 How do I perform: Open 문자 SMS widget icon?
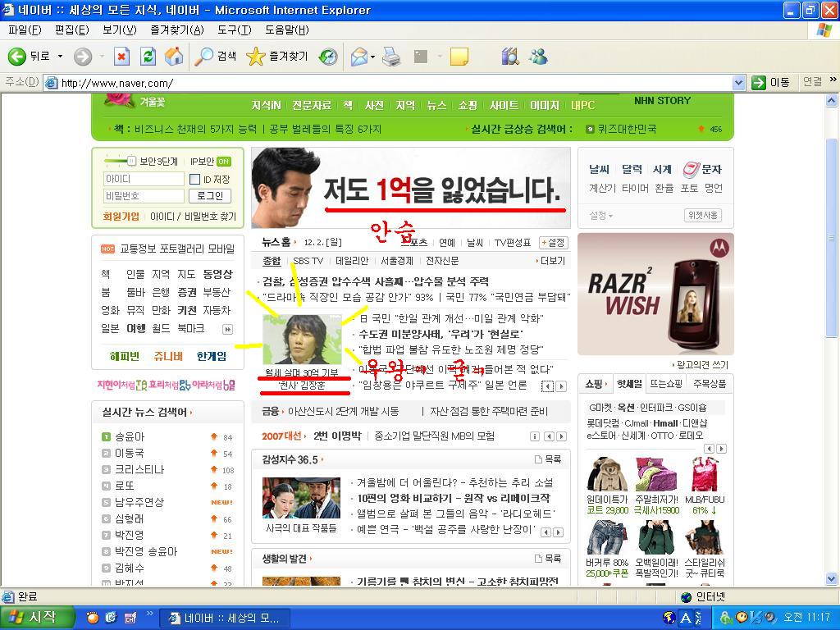point(692,169)
